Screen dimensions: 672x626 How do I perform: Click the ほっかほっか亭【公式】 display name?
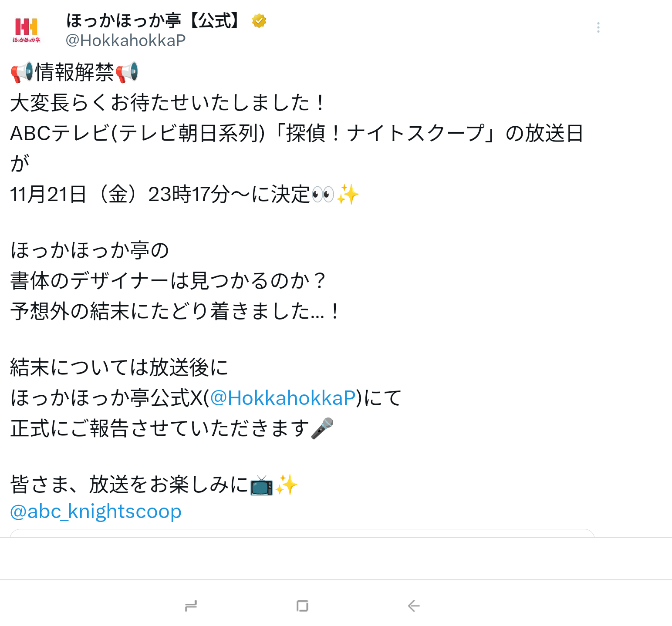pyautogui.click(x=153, y=20)
